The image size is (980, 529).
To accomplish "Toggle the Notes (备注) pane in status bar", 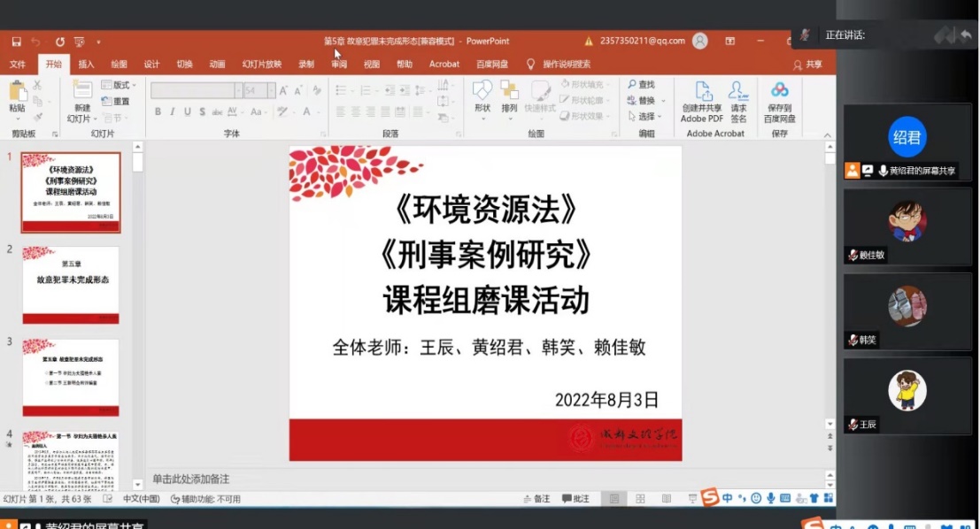I will tap(536, 499).
